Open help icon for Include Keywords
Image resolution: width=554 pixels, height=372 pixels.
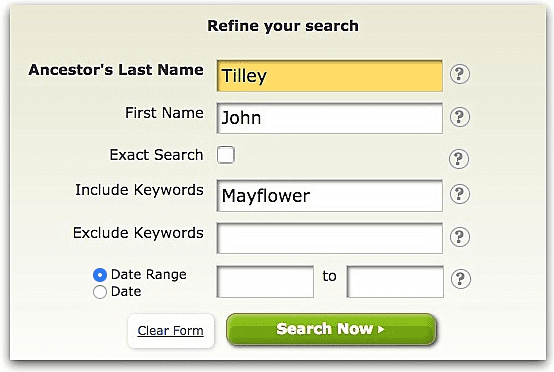460,194
